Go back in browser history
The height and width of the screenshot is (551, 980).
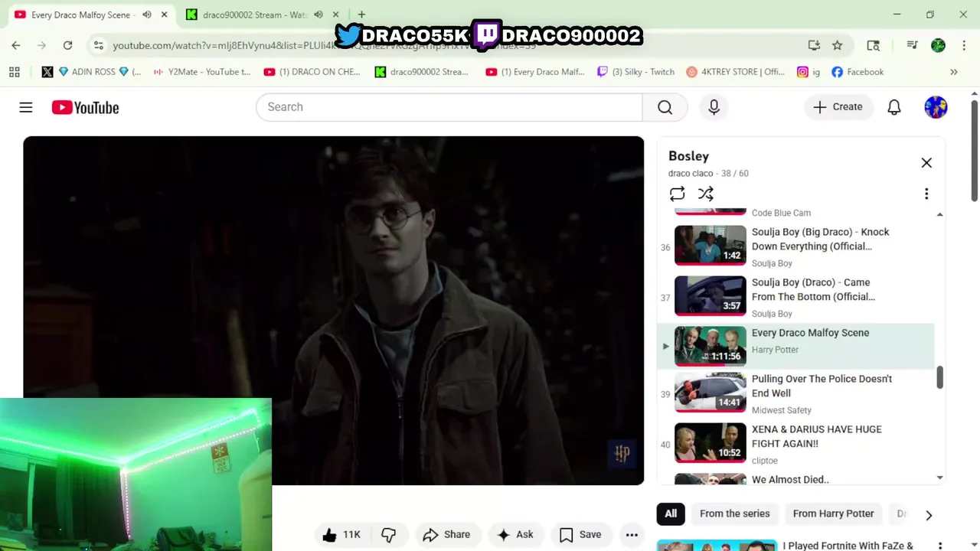(x=16, y=45)
